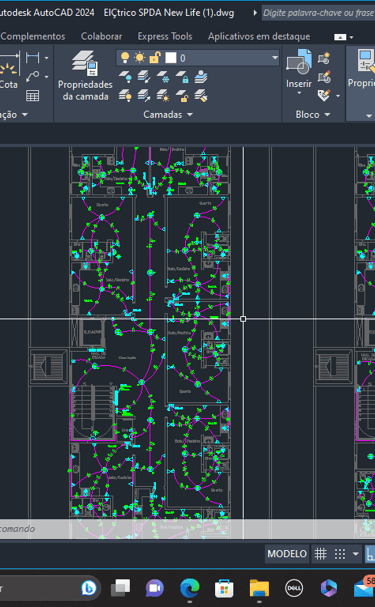
Task: Switch to the Colaborar ribbon tab
Action: tap(101, 36)
